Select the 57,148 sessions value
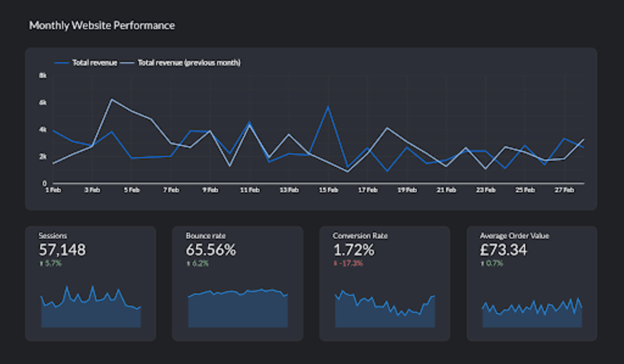The width and height of the screenshot is (624, 364). [62, 250]
